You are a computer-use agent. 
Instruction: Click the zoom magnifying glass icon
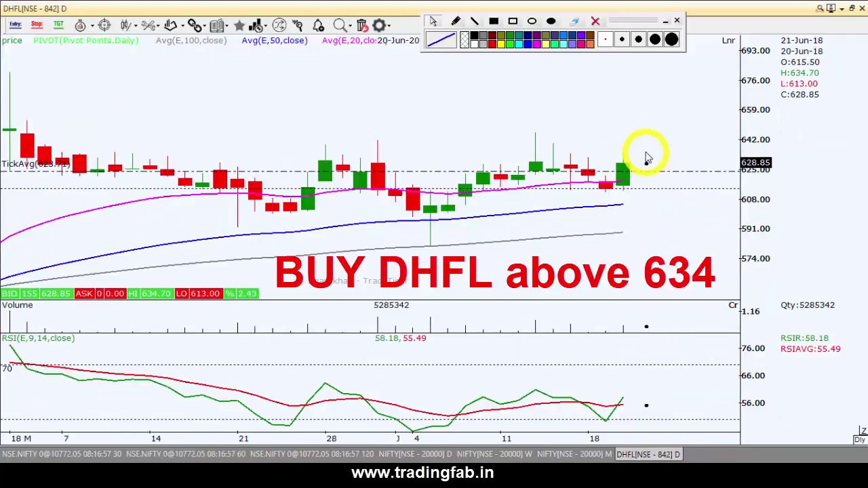coord(339,25)
